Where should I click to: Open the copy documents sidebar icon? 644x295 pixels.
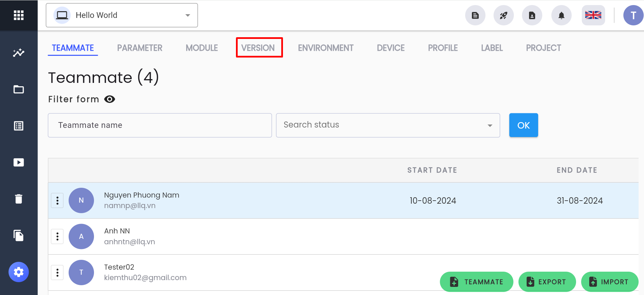(x=19, y=235)
